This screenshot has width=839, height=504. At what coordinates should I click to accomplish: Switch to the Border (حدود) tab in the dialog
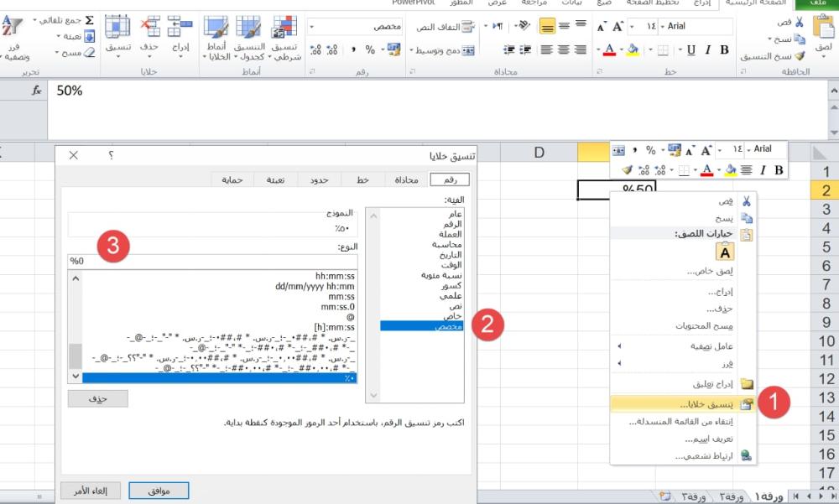pyautogui.click(x=319, y=179)
